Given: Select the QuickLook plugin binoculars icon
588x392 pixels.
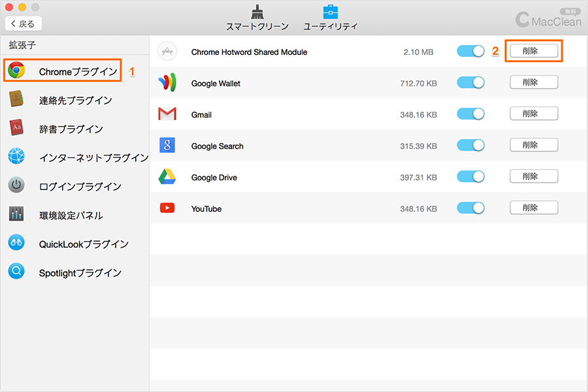Looking at the screenshot, I should 16,242.
